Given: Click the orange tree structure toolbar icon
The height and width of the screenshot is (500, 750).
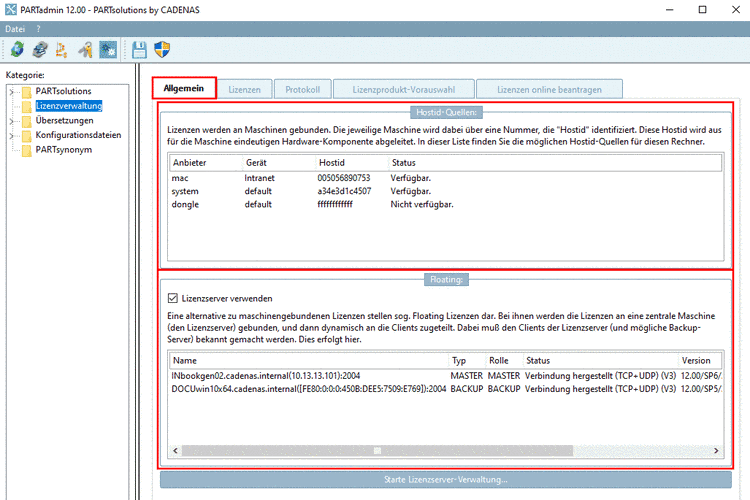Looking at the screenshot, I should click(x=62, y=49).
